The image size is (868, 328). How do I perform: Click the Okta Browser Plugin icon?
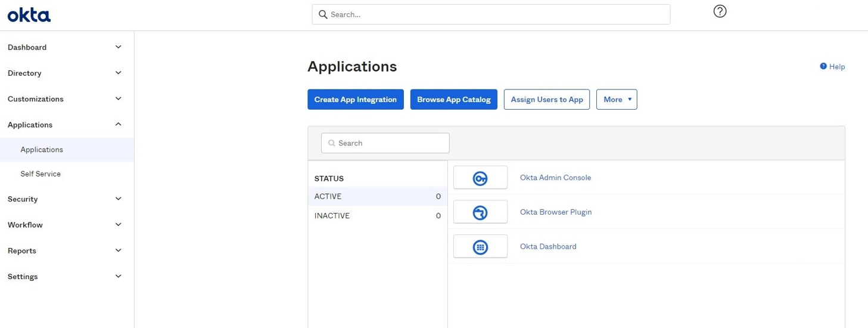click(480, 212)
